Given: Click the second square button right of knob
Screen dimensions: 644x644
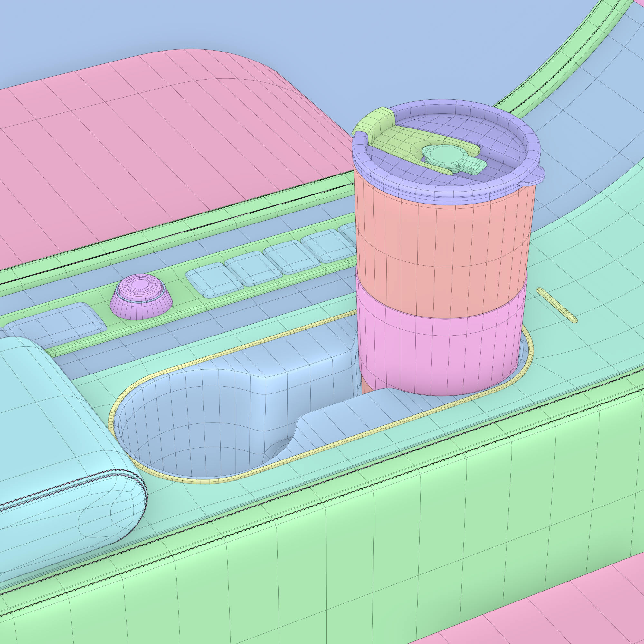Looking at the screenshot, I should pos(253,268).
